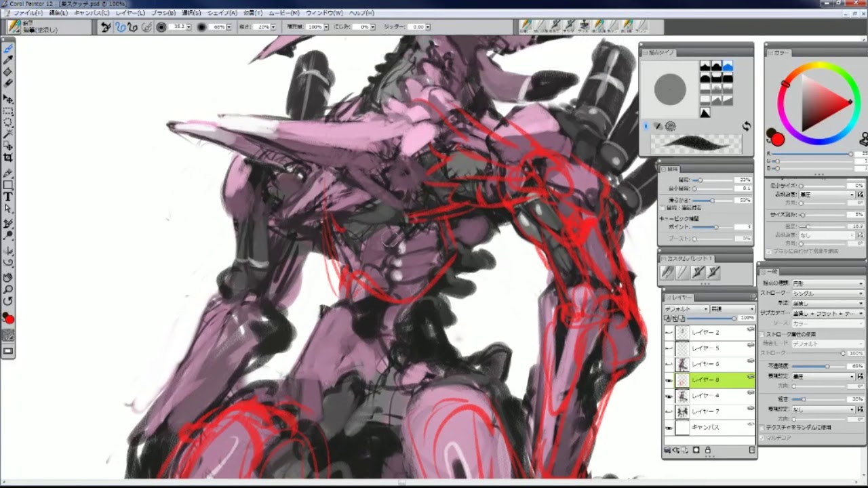
Task: Click the 不透明度 opacity slider in General panel
Action: coord(817,366)
